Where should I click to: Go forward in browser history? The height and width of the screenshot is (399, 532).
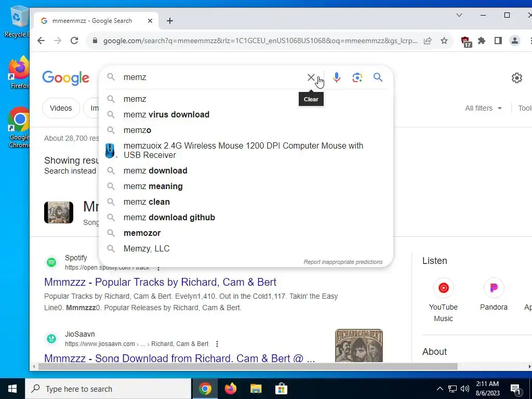pyautogui.click(x=58, y=41)
